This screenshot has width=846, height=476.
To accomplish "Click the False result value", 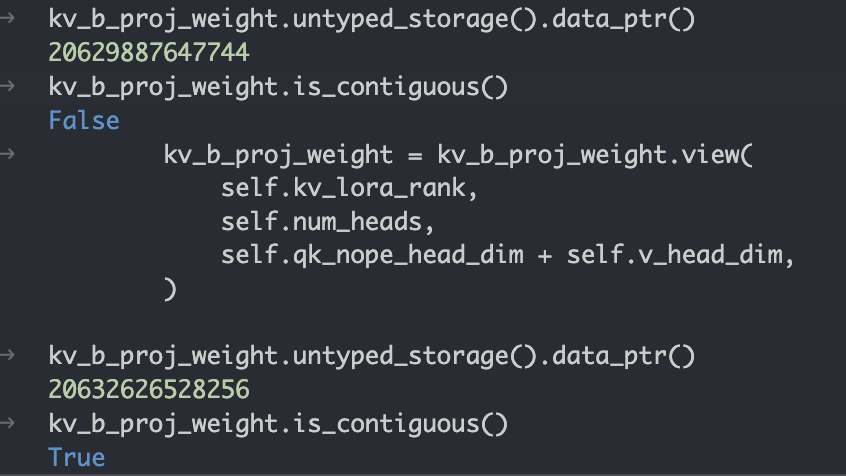I will (x=84, y=120).
